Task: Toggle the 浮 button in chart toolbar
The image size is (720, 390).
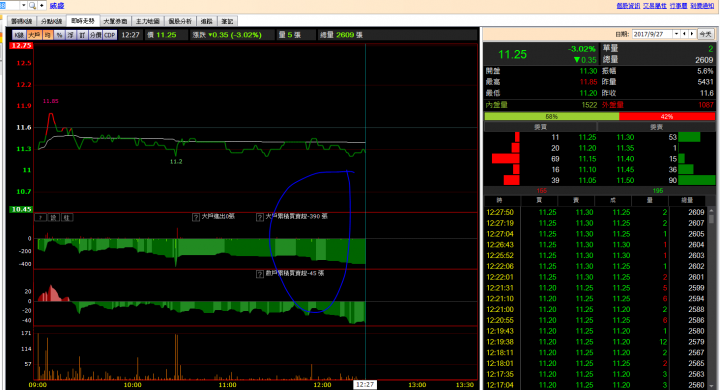Action: click(x=71, y=35)
